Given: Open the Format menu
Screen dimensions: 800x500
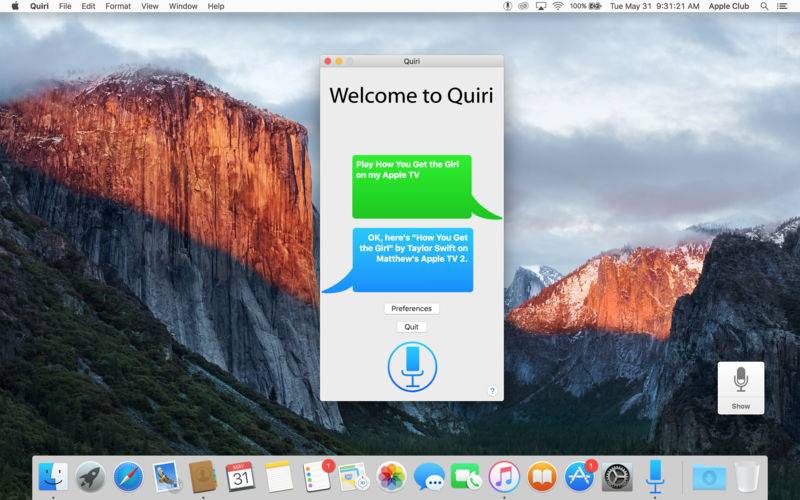Looking at the screenshot, I should pyautogui.click(x=118, y=6).
